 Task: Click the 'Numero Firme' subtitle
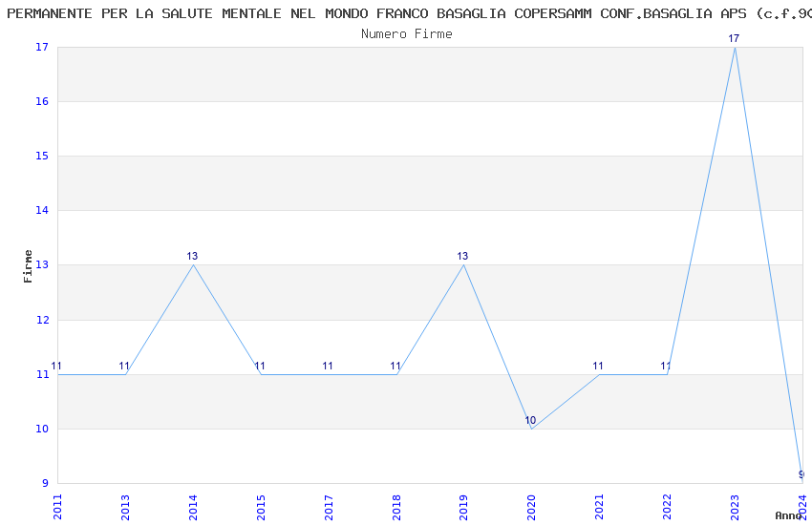coord(407,34)
